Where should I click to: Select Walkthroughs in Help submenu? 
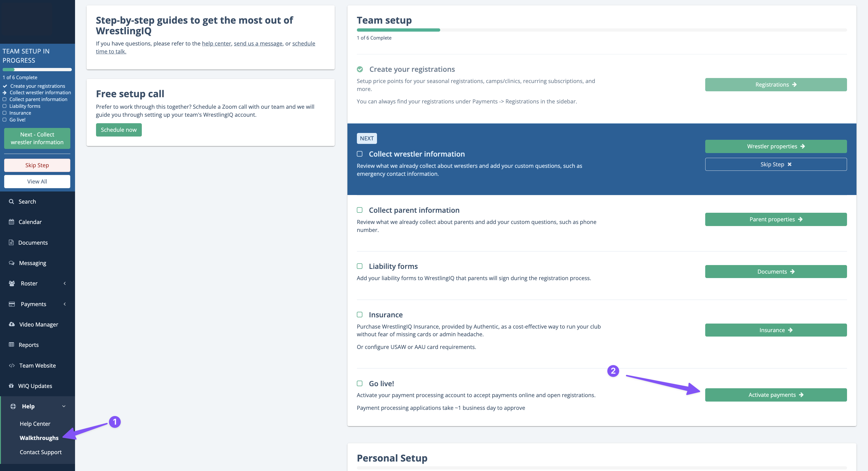pos(39,438)
